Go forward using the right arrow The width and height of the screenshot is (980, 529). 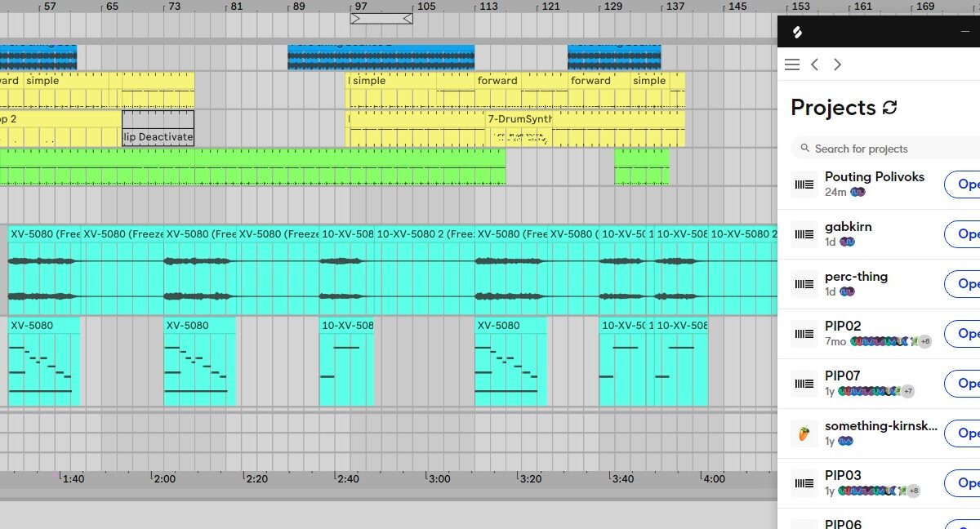[x=837, y=64]
